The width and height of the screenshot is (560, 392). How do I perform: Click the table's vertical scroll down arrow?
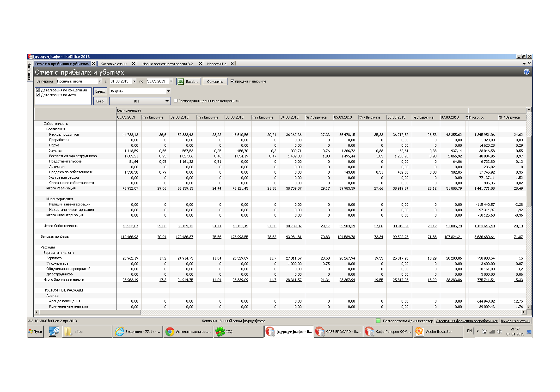coord(529,307)
